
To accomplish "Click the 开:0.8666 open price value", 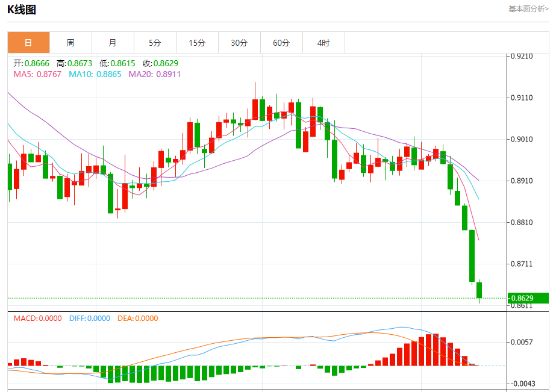I will [31, 63].
